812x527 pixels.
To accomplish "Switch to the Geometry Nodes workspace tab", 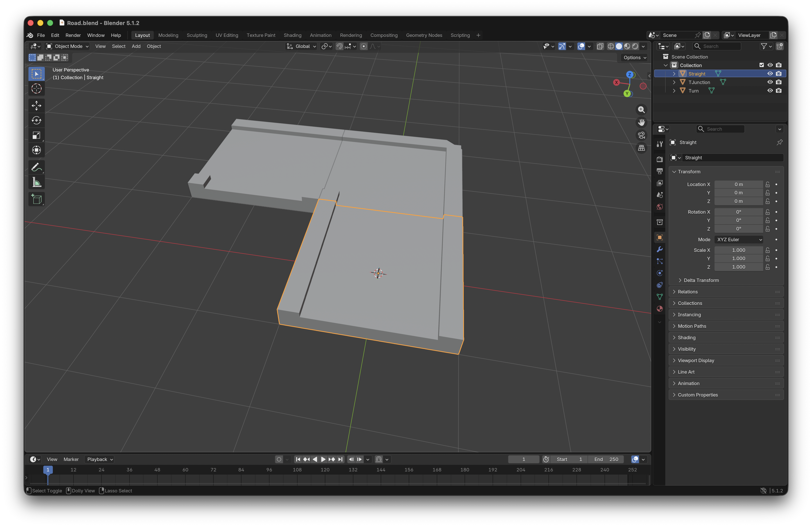I will pyautogui.click(x=424, y=35).
